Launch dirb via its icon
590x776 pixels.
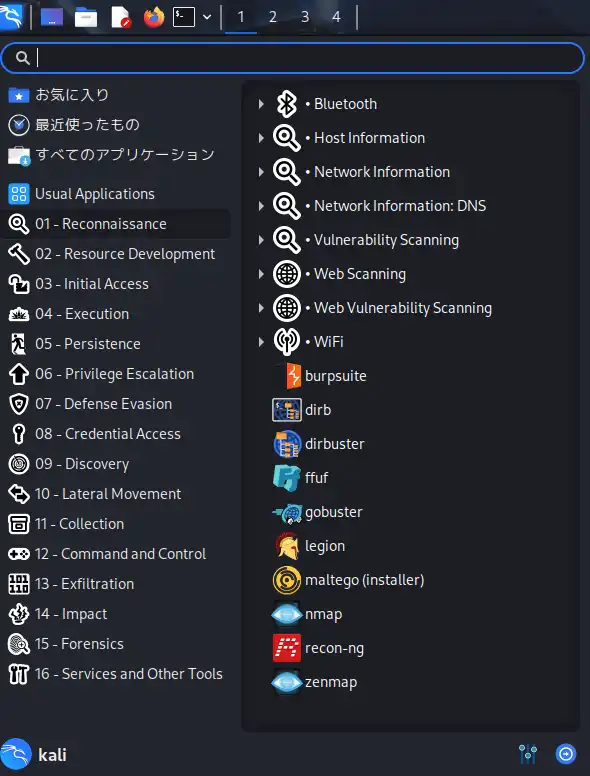click(x=287, y=410)
